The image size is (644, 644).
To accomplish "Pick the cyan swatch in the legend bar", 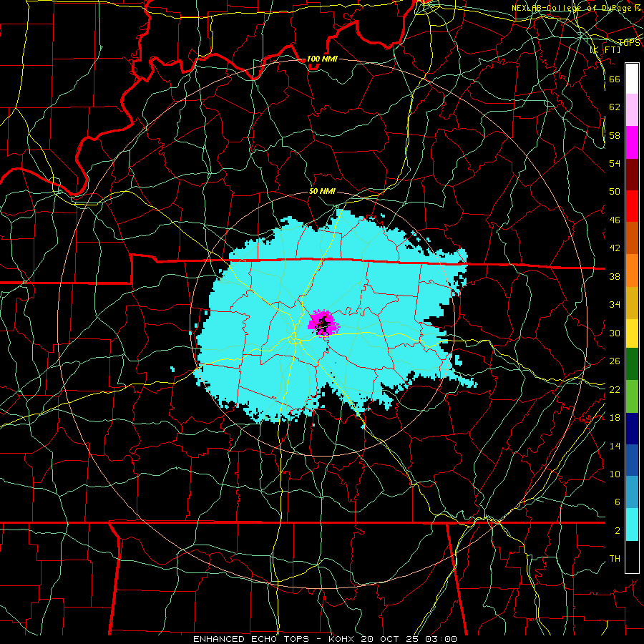I will click(x=632, y=525).
